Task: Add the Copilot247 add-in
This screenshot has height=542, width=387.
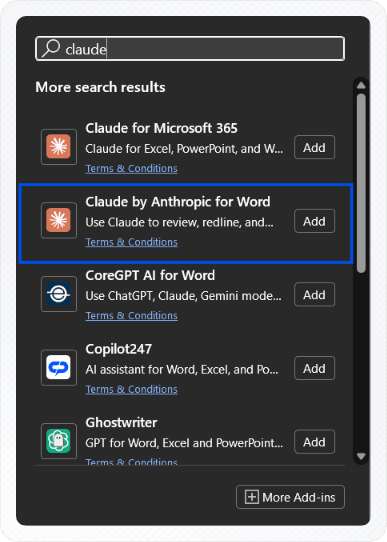Action: (x=314, y=368)
